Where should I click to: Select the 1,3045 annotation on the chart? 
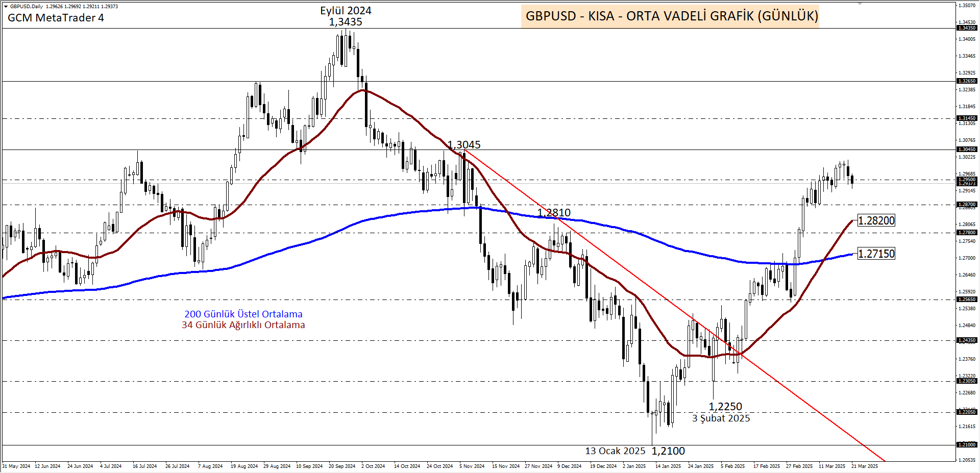pos(464,145)
